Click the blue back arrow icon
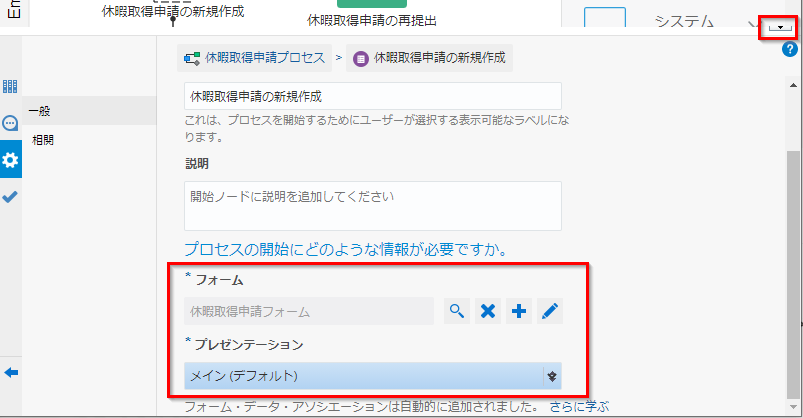The height and width of the screenshot is (418, 803). (x=11, y=372)
